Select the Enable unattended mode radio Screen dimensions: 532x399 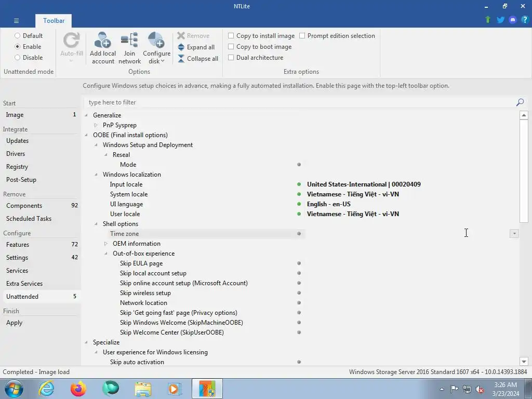17,46
